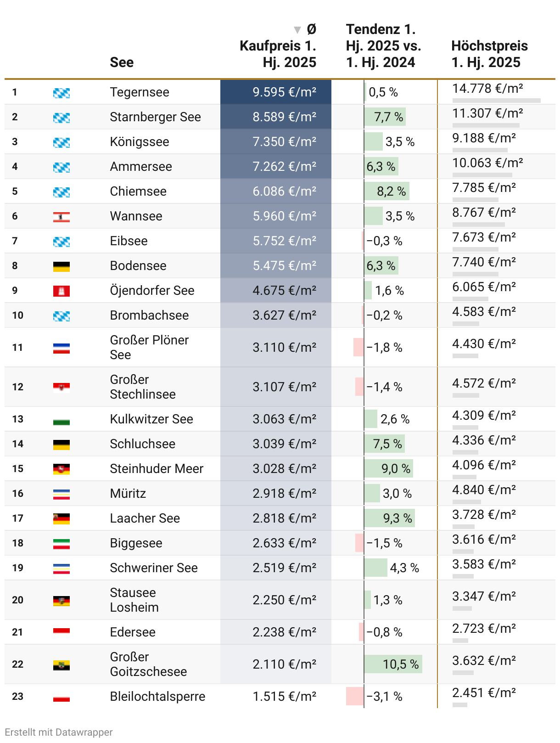
Task: Click the Brandenburg flag beside Großer Stechlinsee
Action: pos(62,388)
